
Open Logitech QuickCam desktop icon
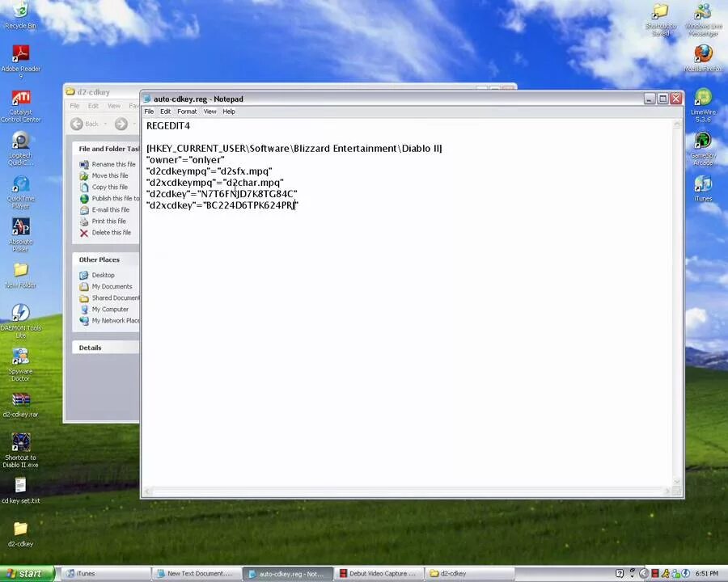click(20, 149)
